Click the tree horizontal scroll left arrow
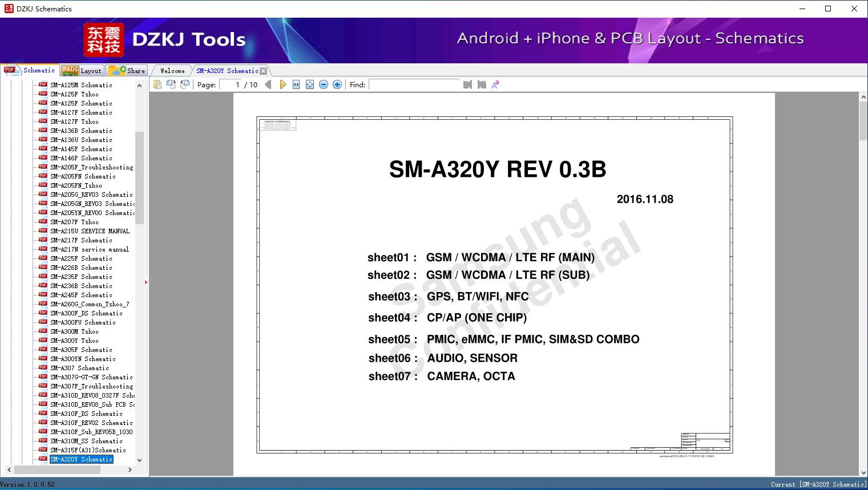868x490 pixels. pos(8,469)
